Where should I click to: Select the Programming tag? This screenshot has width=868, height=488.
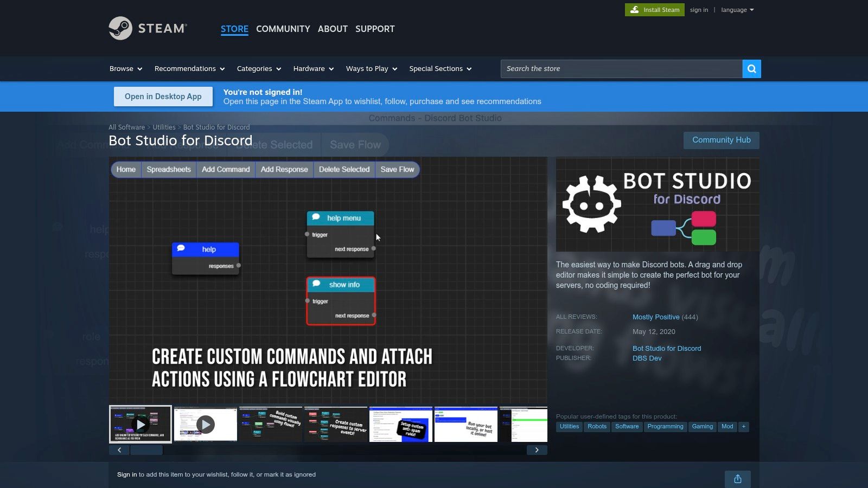tap(665, 427)
